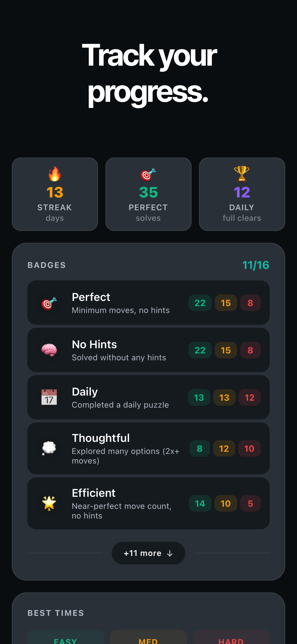Tap the brain icon for No Hints

(49, 350)
